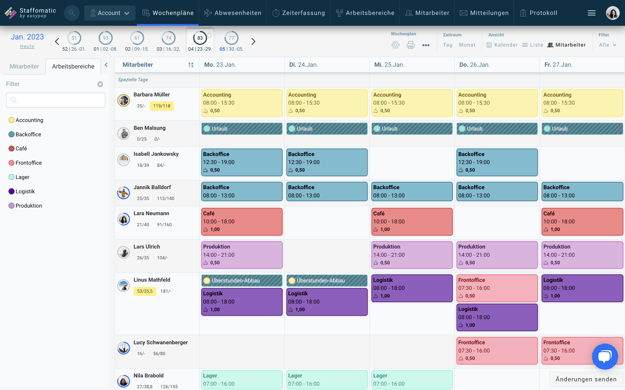This screenshot has width=625, height=390.
Task: Click Lucy Schwanenberger's avatar
Action: (124, 348)
